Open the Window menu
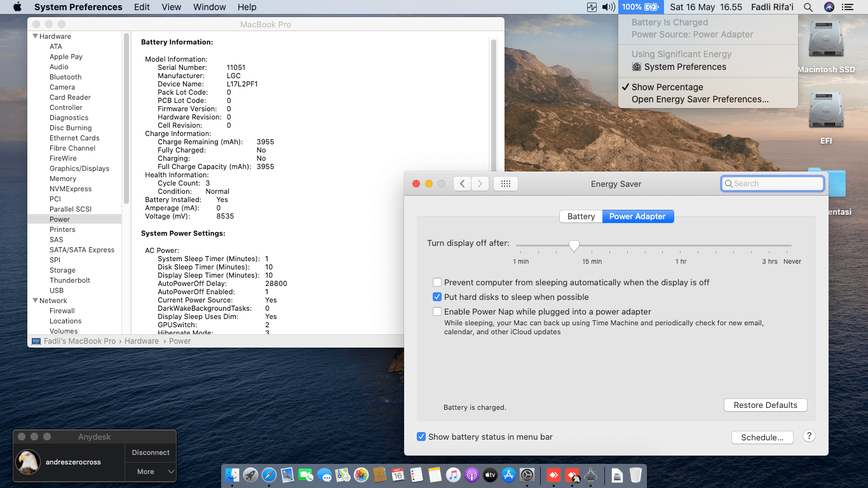Image resolution: width=868 pixels, height=488 pixels. click(209, 7)
